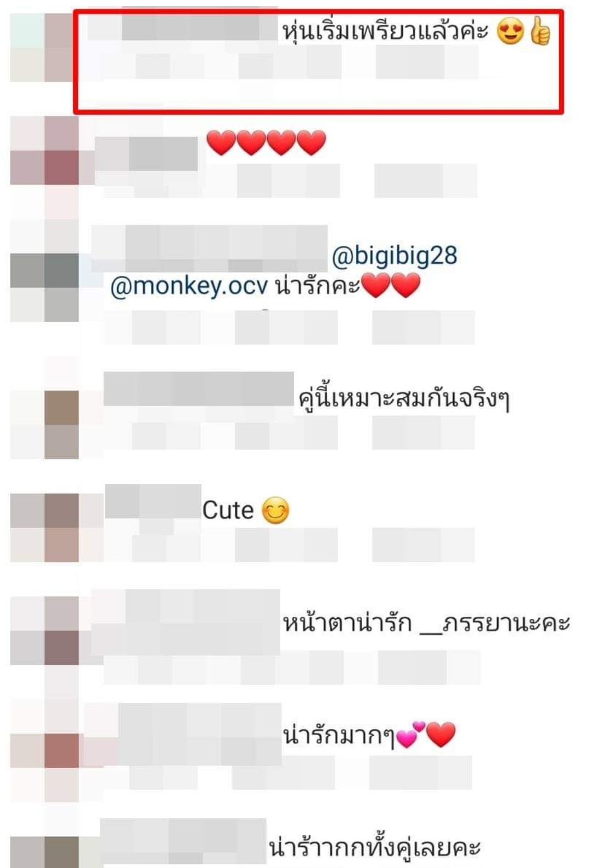This screenshot has width=592, height=868.
Task: Open the @bigibig28 mention link
Action: pyautogui.click(x=394, y=256)
